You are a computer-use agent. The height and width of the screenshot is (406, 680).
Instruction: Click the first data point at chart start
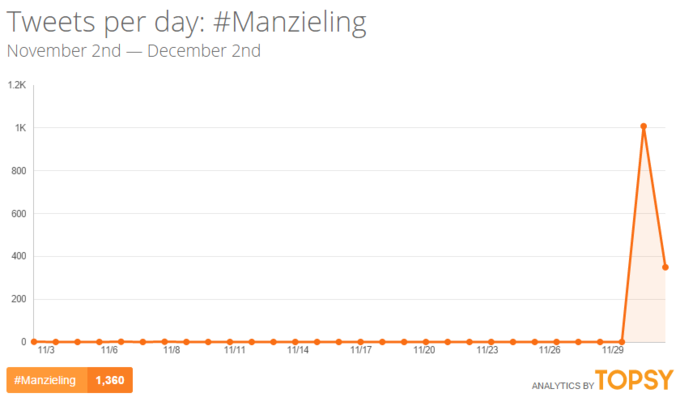34,341
